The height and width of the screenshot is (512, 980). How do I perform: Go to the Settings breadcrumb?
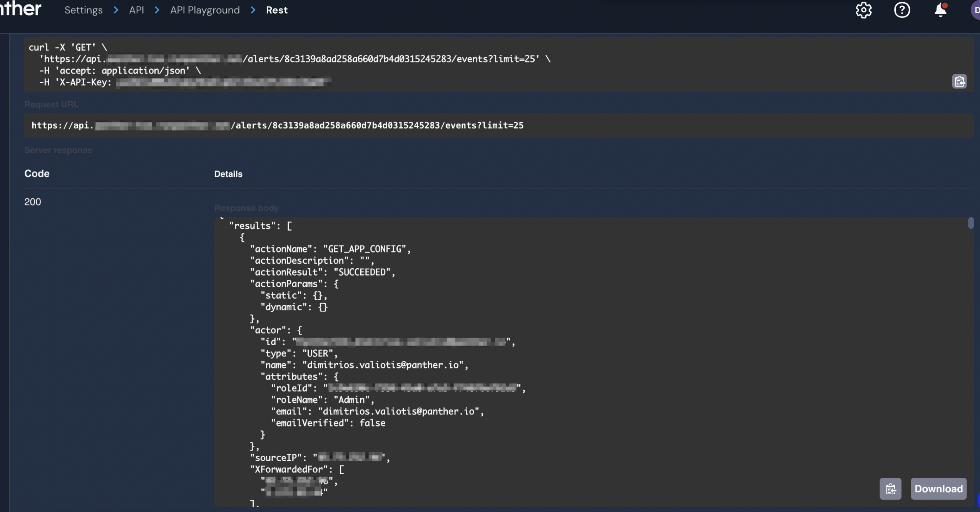pyautogui.click(x=84, y=10)
